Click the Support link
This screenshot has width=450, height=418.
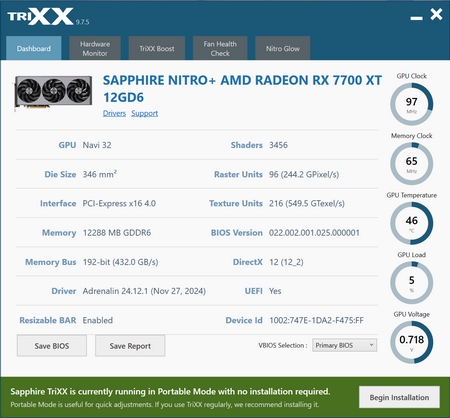(145, 113)
